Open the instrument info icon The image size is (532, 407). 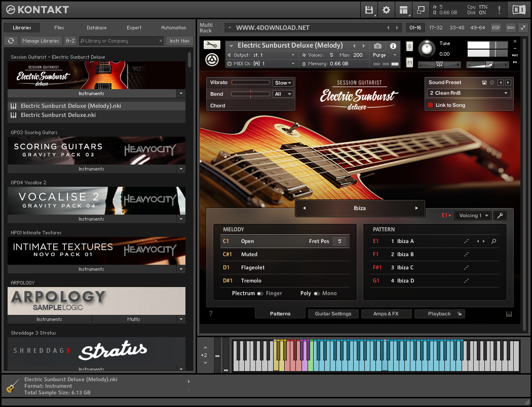coord(393,46)
